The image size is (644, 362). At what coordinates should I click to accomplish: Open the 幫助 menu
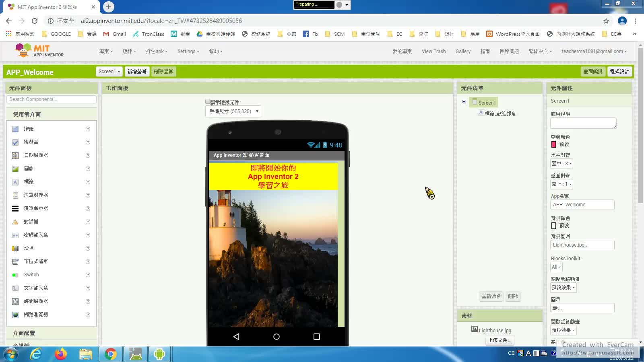click(216, 51)
